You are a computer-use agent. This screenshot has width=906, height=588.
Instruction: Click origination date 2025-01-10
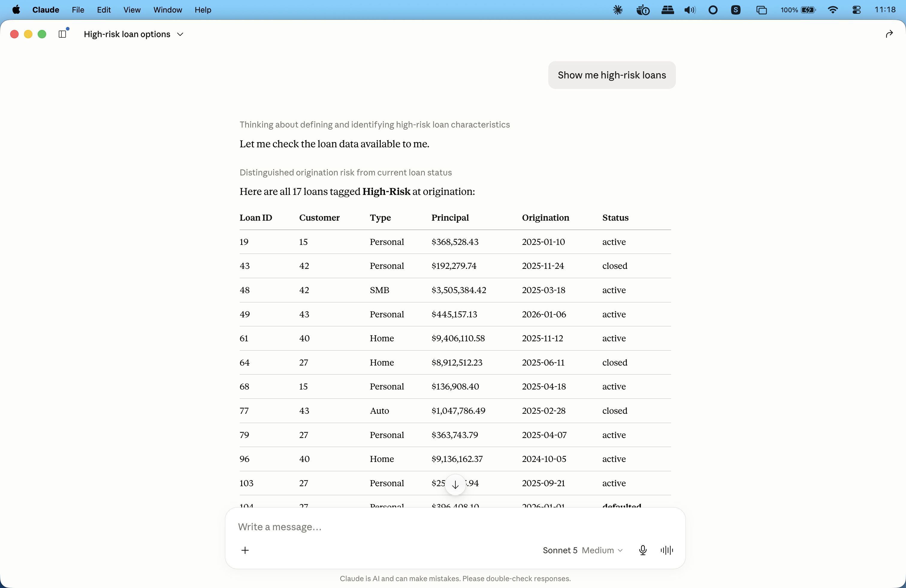(x=543, y=242)
